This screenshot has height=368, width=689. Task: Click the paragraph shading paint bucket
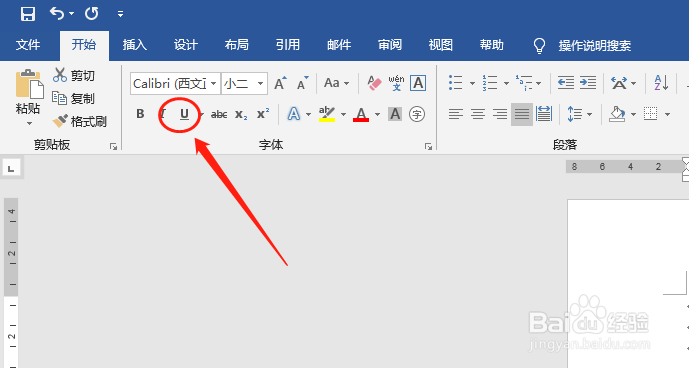pos(617,114)
